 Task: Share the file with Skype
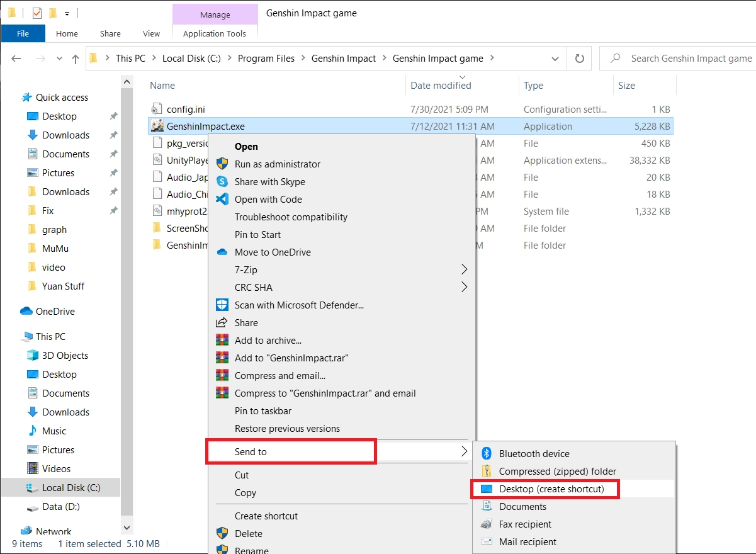tap(269, 181)
